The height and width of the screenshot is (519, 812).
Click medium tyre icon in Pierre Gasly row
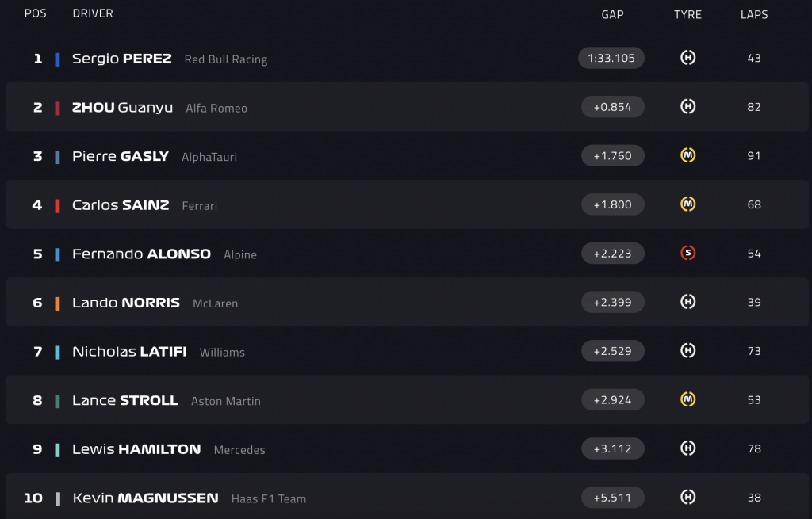(688, 155)
